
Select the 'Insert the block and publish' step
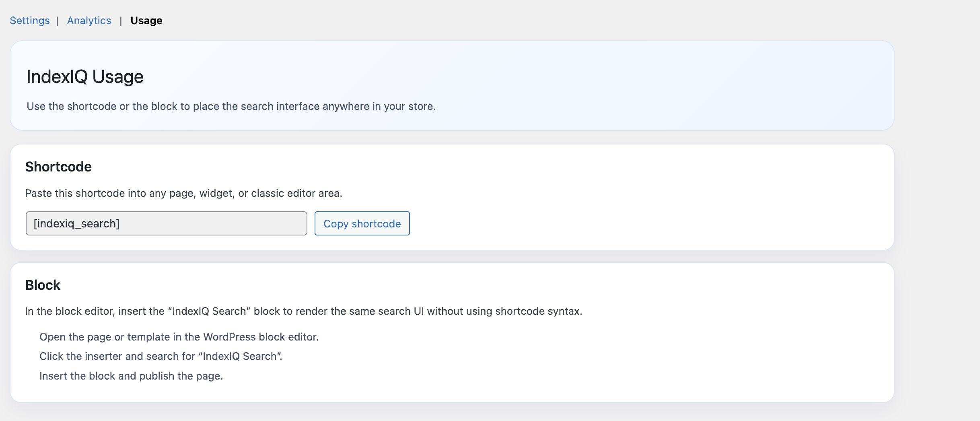(131, 376)
